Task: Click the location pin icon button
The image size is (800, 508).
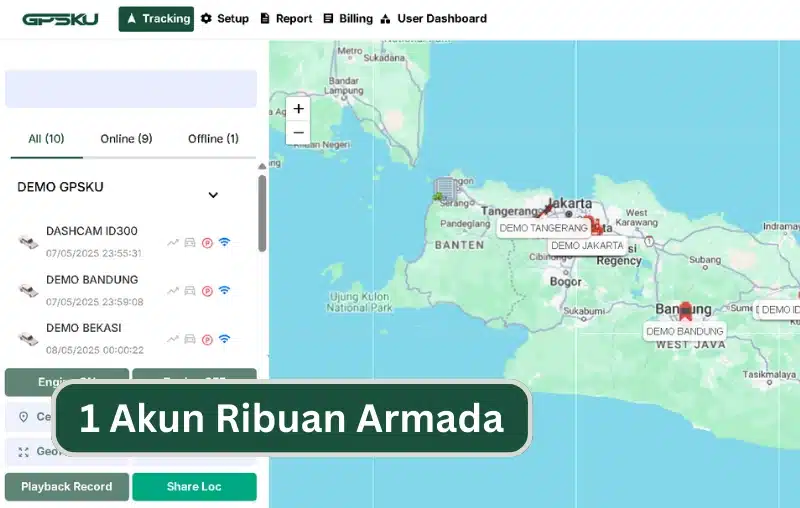Action: pos(23,417)
